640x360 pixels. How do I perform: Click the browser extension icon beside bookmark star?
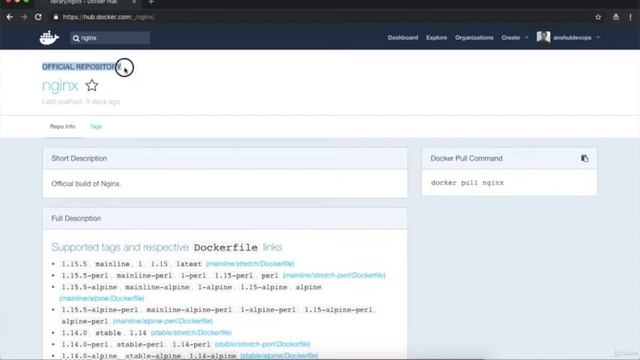(616, 17)
